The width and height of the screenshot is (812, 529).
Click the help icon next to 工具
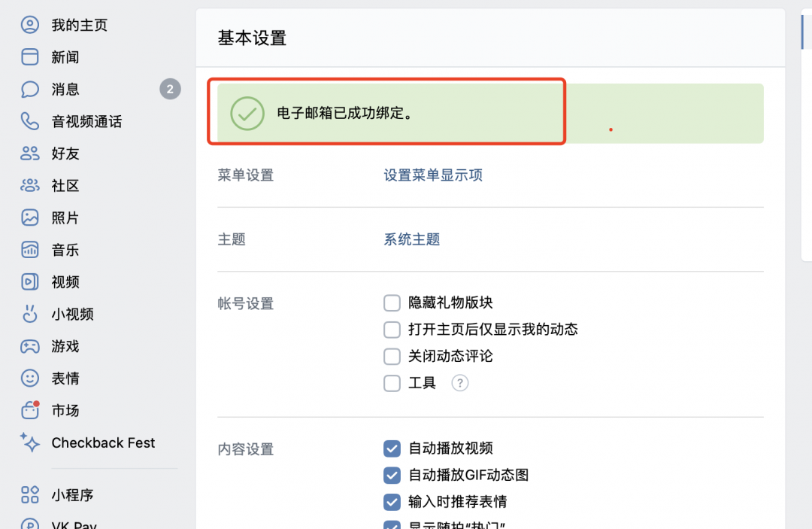(459, 383)
